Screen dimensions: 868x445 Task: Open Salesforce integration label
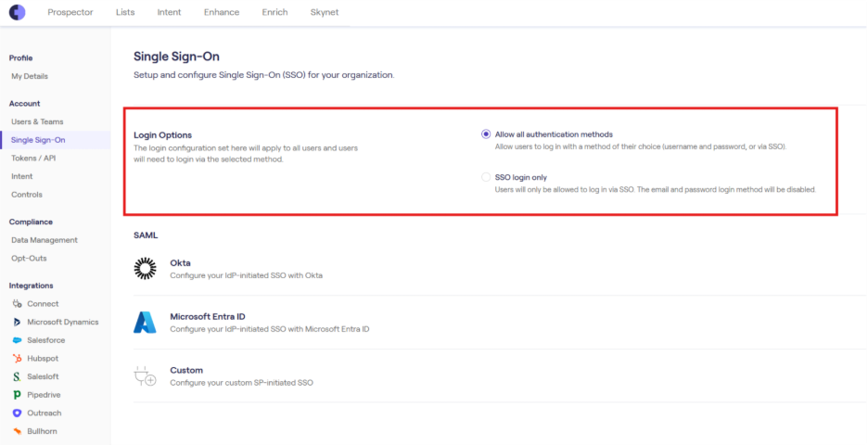[x=46, y=340]
